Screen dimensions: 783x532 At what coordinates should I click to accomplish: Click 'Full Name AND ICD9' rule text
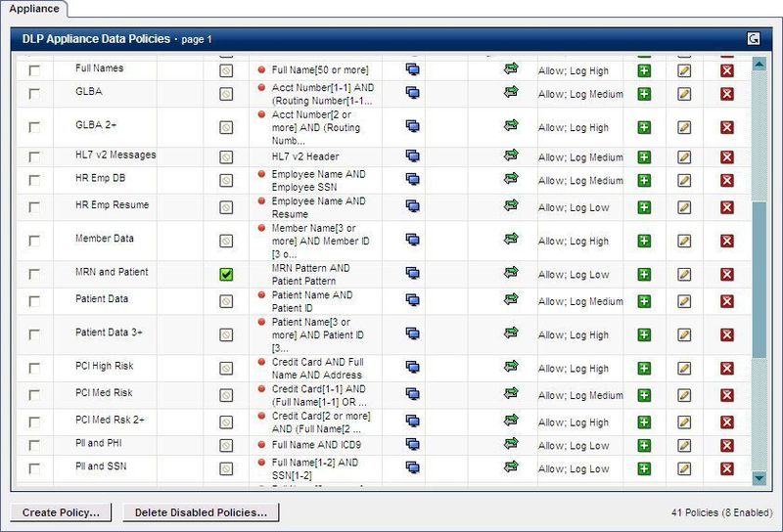pyautogui.click(x=316, y=445)
